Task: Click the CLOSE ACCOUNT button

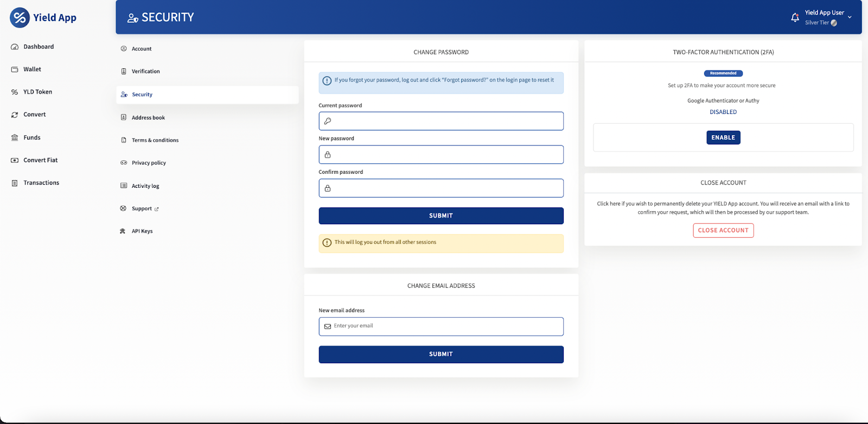Action: (723, 231)
